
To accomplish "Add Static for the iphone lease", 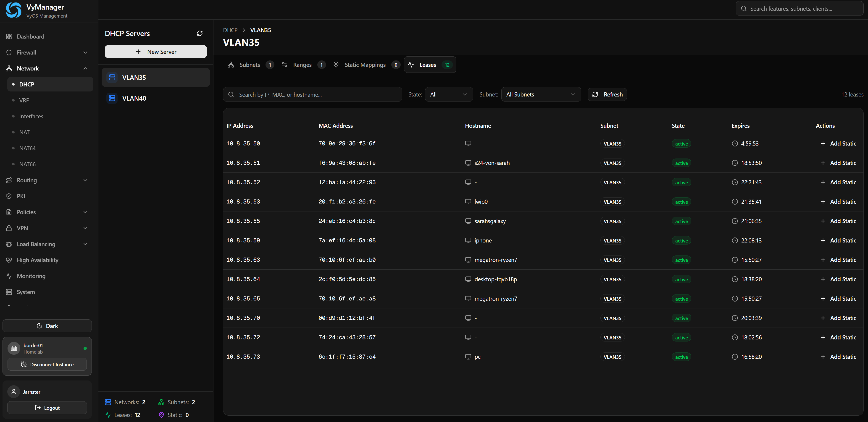I will 839,240.
